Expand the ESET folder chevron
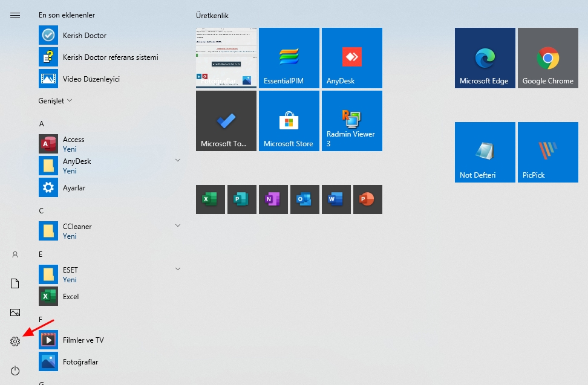The height and width of the screenshot is (385, 588). (x=178, y=269)
